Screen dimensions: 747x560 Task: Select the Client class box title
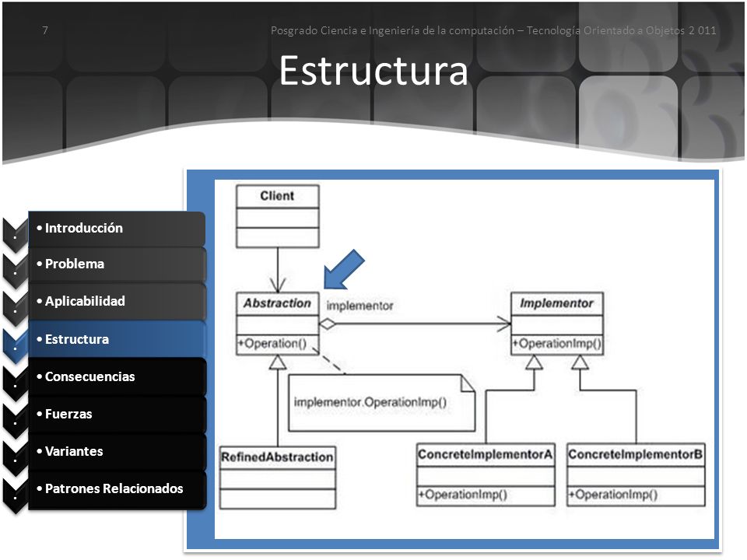[277, 196]
